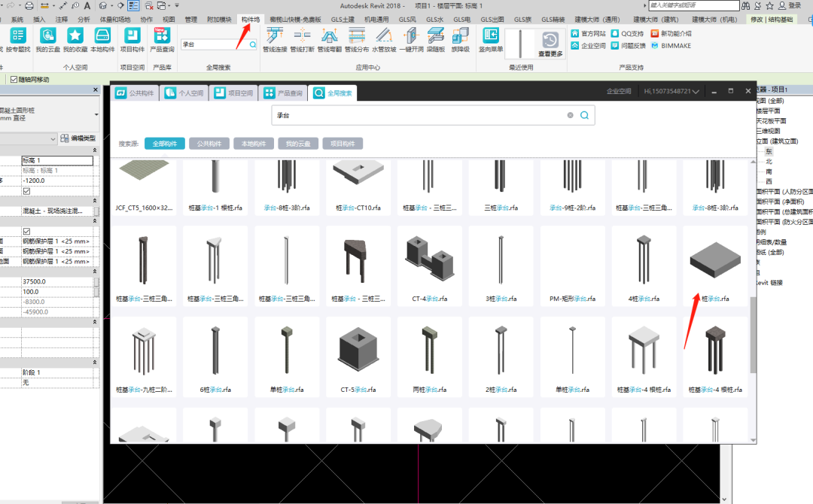
Task: Click the 标高 1 level field
Action: pyautogui.click(x=57, y=160)
